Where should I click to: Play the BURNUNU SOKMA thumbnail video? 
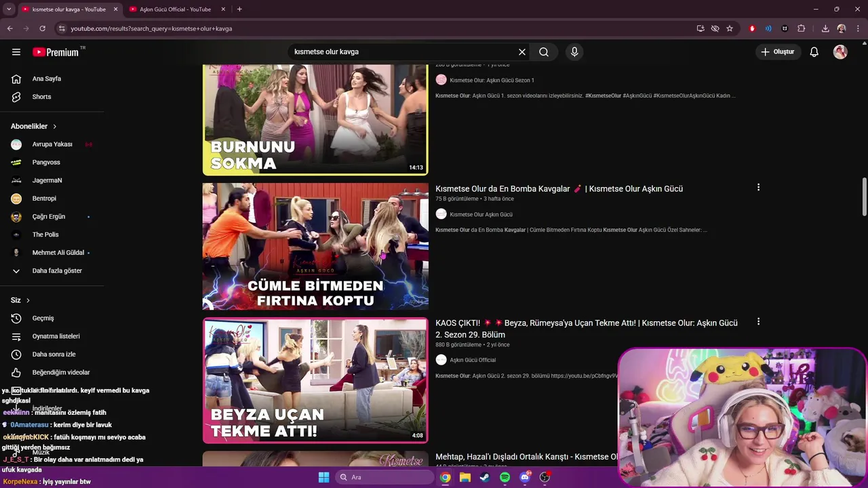click(315, 119)
